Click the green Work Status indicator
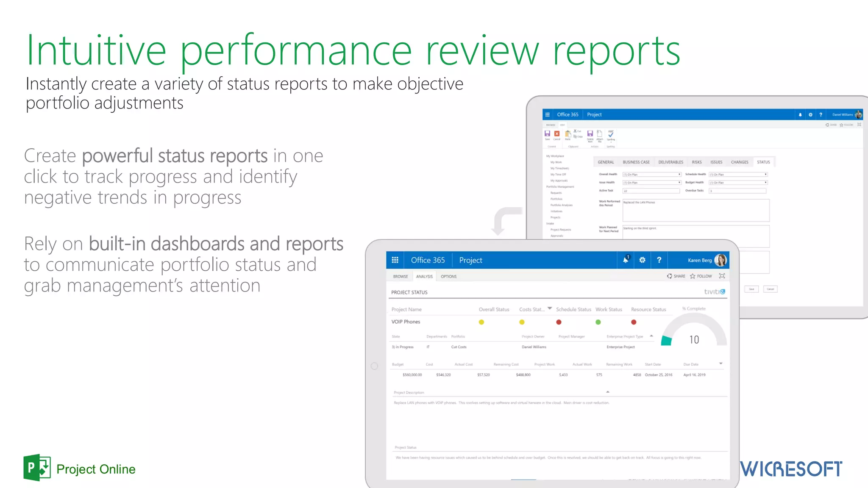The width and height of the screenshot is (868, 488). pyautogui.click(x=598, y=322)
